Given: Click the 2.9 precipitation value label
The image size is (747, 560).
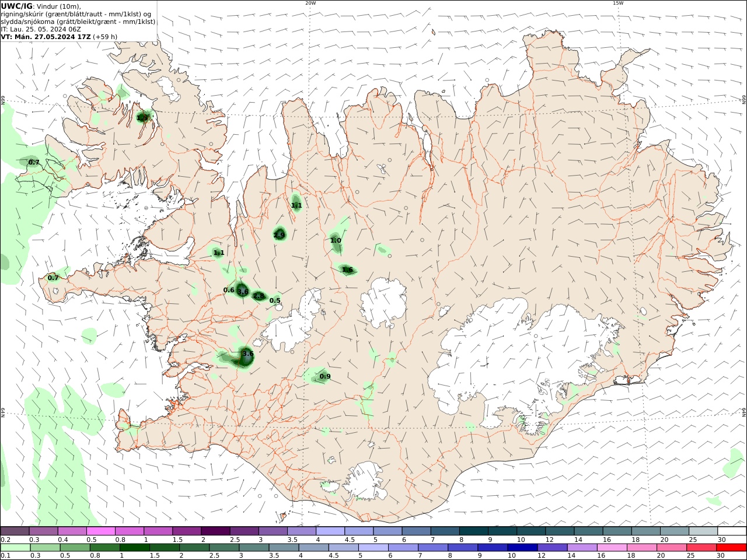Looking at the screenshot, I should [280, 235].
